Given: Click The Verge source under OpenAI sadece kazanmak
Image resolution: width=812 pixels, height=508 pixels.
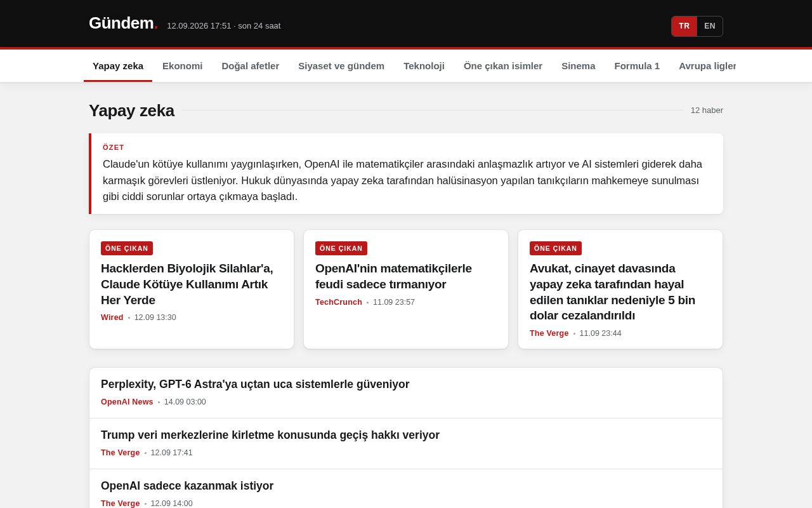Looking at the screenshot, I should (121, 504).
